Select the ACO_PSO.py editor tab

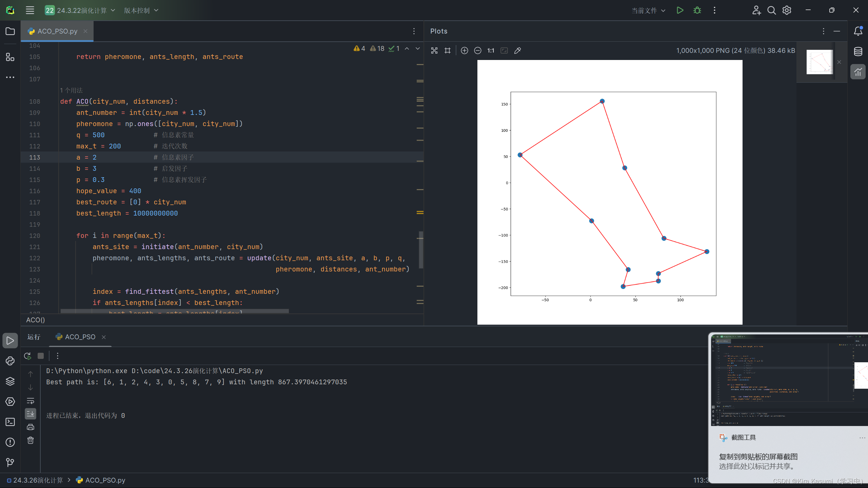coord(57,31)
